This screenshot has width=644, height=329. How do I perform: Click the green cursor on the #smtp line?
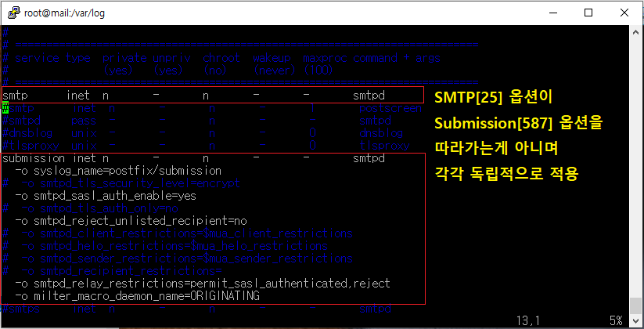coord(5,108)
